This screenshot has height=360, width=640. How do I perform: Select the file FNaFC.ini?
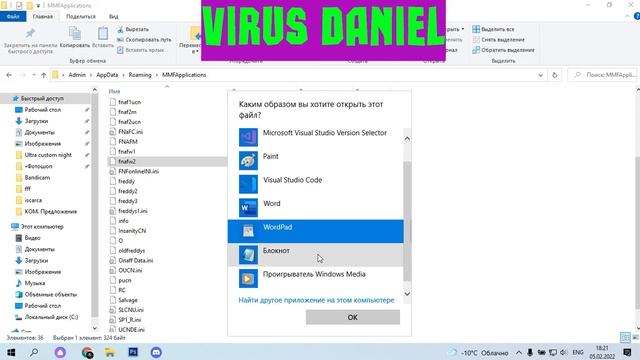coord(130,132)
